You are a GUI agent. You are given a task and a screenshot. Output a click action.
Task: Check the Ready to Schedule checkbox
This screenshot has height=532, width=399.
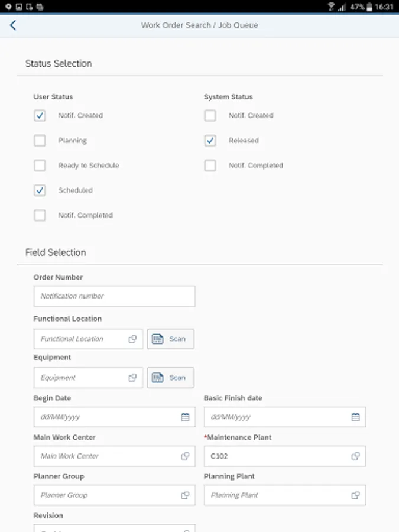(40, 166)
